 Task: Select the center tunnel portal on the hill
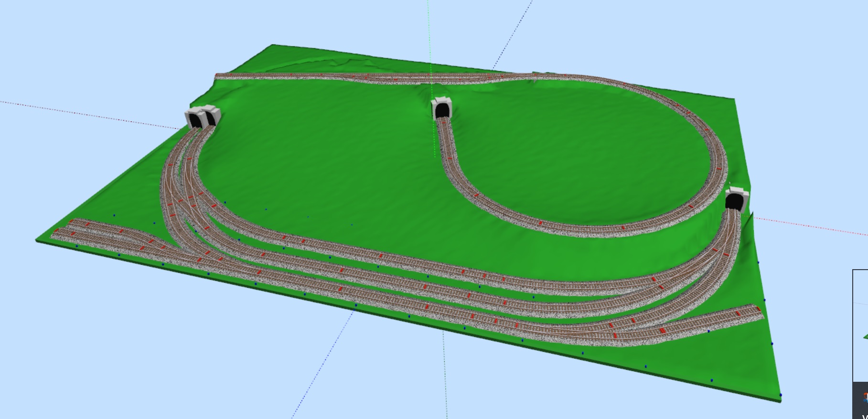441,109
